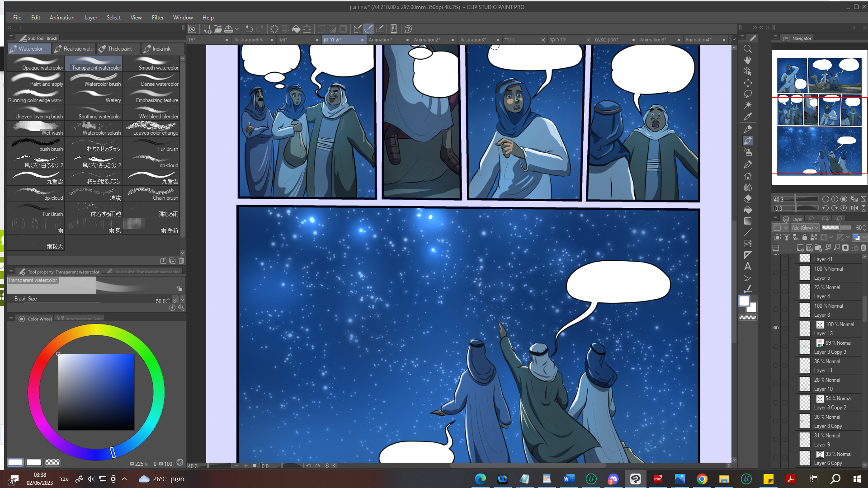Open the Filter menu
The height and width of the screenshot is (488, 868).
point(158,18)
